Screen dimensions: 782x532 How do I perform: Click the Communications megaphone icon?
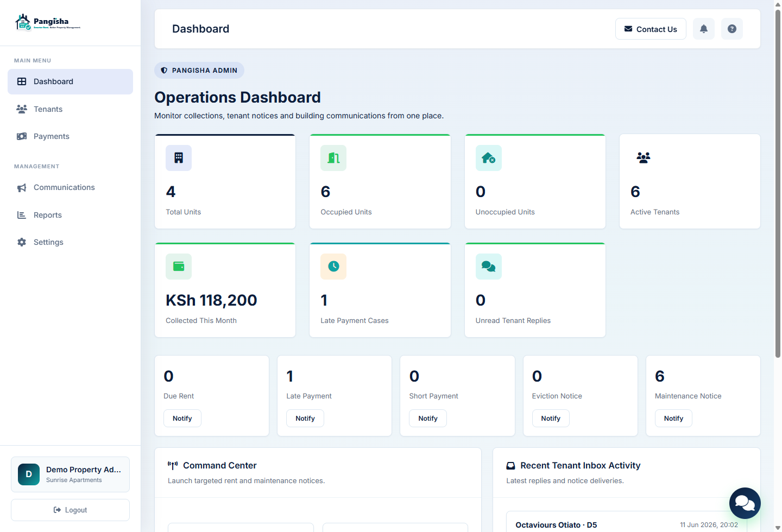click(x=22, y=188)
